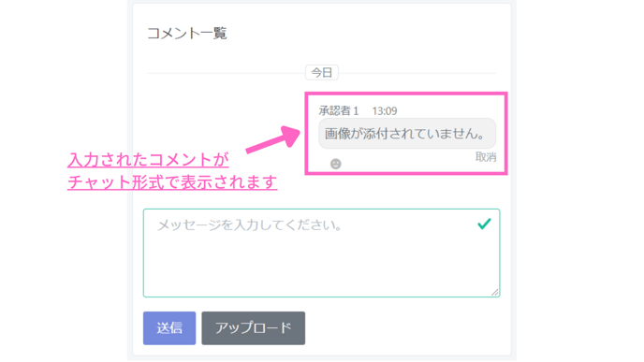The width and height of the screenshot is (644, 362).
Task: Click empty space beside 送信 and アップロード buttons
Action: [404, 328]
